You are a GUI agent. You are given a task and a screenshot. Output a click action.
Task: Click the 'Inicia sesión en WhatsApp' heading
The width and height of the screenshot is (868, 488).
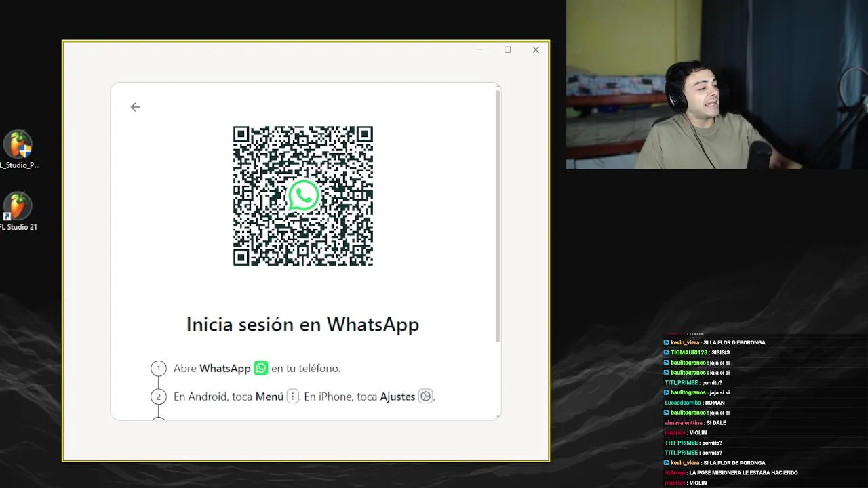[303, 325]
